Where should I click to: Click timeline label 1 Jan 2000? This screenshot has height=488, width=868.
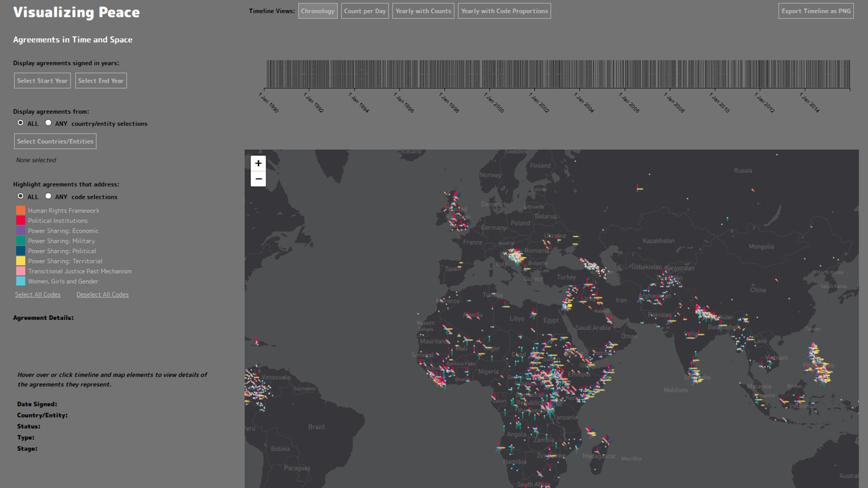494,102
